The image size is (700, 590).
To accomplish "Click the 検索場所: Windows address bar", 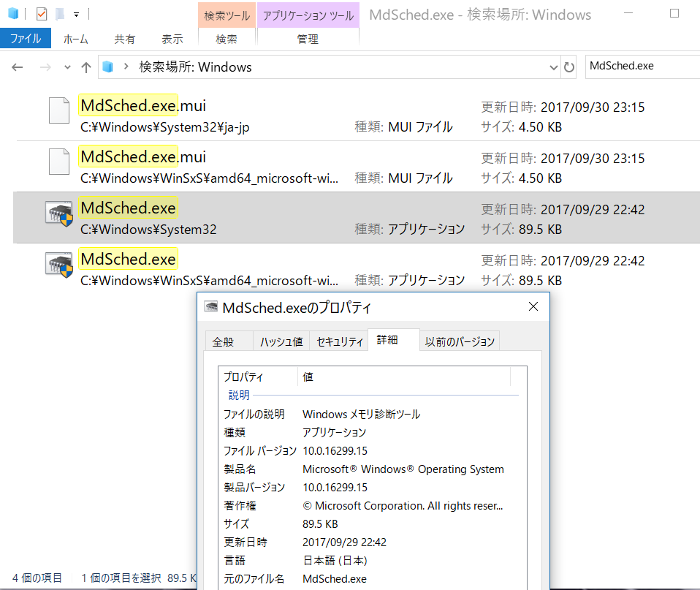I will tap(329, 67).
